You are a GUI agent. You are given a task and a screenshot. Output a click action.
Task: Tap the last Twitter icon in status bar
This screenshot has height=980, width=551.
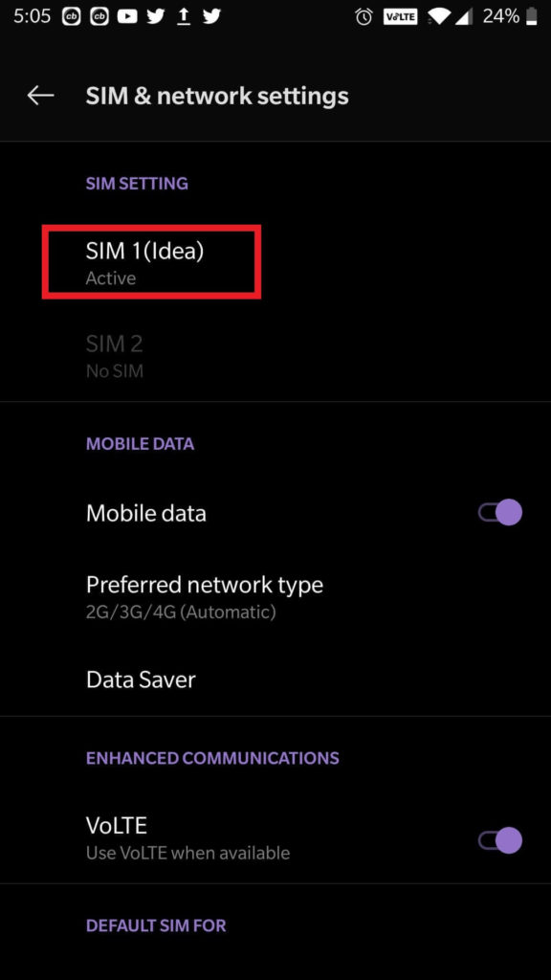(x=211, y=17)
